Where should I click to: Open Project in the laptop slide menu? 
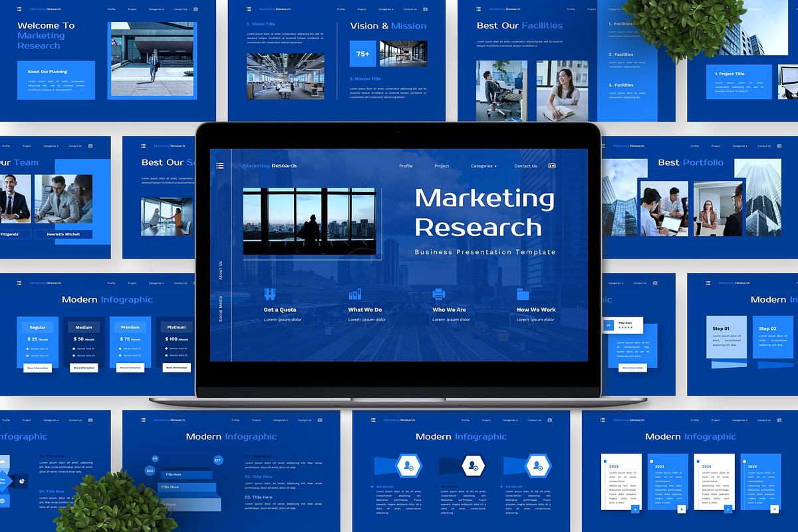coord(442,166)
